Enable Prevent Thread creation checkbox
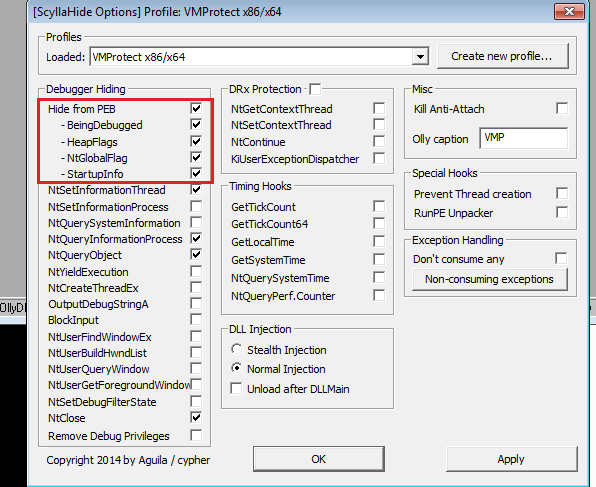The height and width of the screenshot is (487, 596). tap(562, 194)
